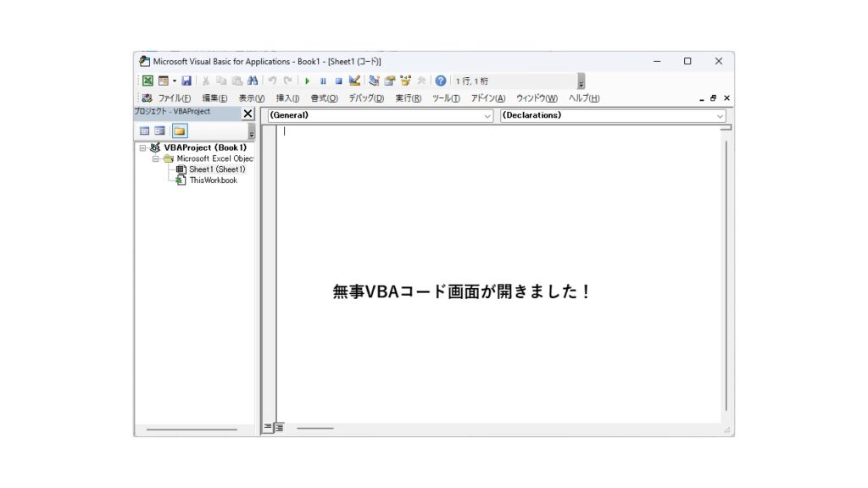Toggle Folders view in project pane
Image resolution: width=868 pixels, height=488 pixels.
180,131
